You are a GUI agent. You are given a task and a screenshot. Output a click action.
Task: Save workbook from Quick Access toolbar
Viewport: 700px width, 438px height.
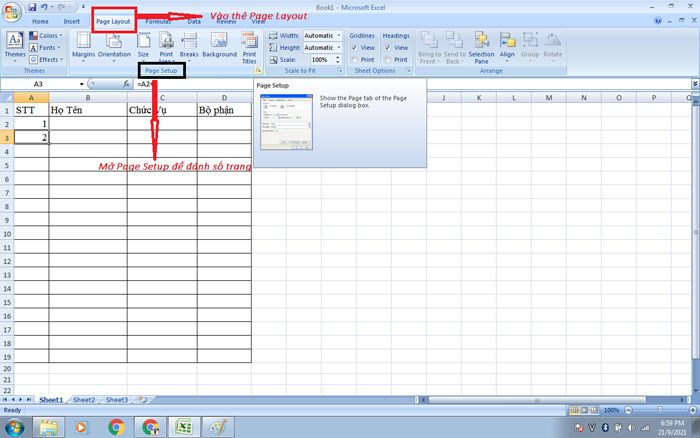(x=32, y=7)
